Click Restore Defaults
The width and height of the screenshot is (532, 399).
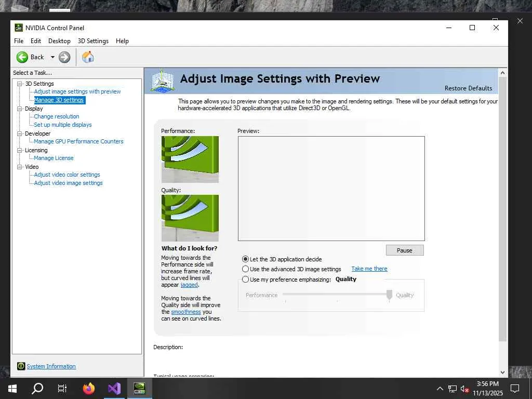pyautogui.click(x=468, y=88)
